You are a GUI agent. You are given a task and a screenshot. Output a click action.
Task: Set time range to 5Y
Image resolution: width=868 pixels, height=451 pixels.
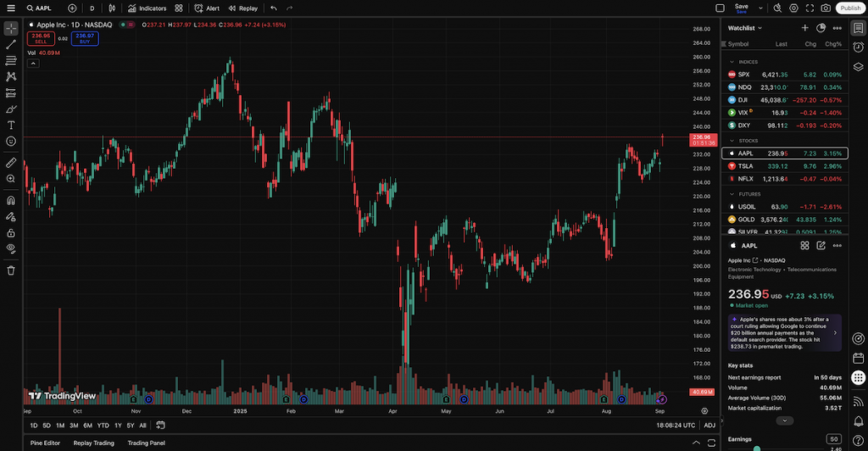pyautogui.click(x=131, y=426)
